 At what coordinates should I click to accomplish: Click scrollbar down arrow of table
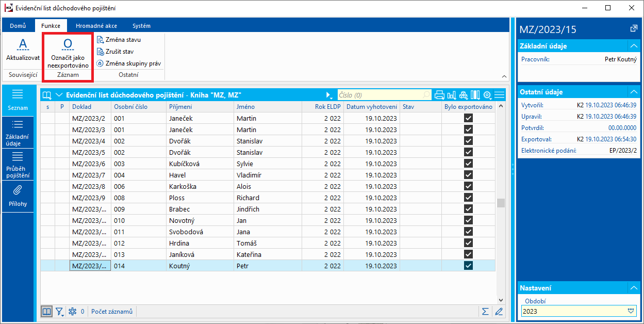coord(500,299)
